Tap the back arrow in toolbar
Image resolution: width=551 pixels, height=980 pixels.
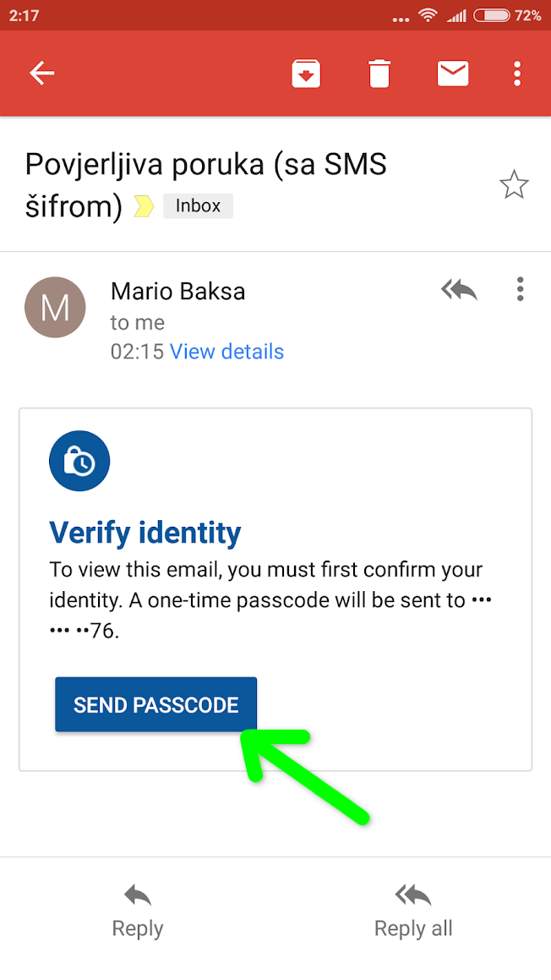pyautogui.click(x=41, y=74)
